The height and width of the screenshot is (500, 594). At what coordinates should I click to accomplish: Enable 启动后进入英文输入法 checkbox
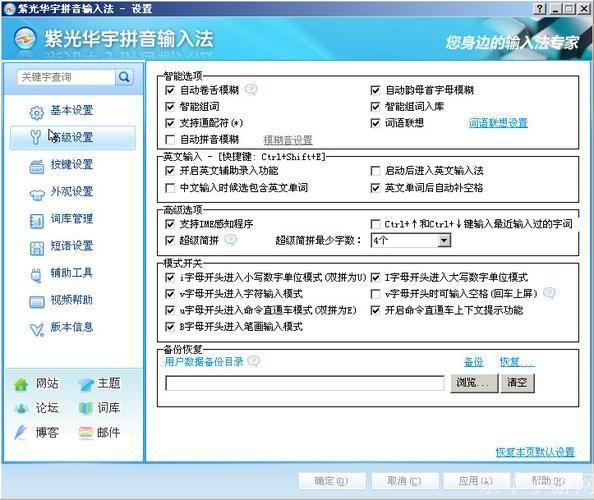point(375,171)
